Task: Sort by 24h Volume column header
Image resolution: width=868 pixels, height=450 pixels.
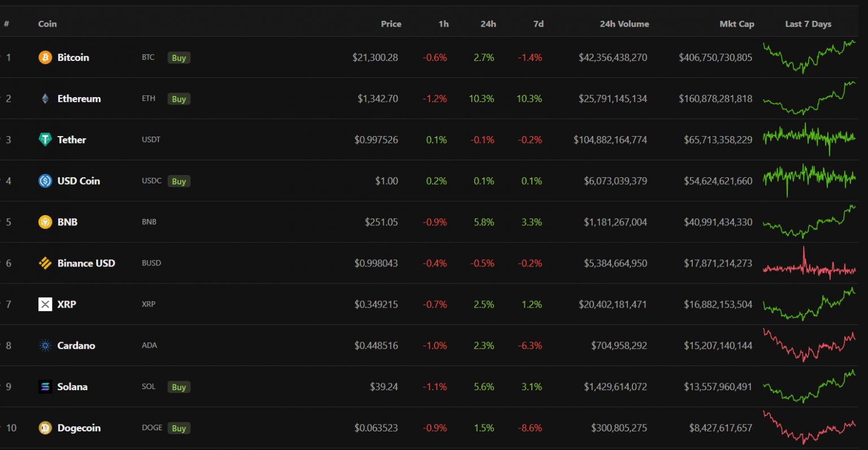Action: tap(624, 24)
